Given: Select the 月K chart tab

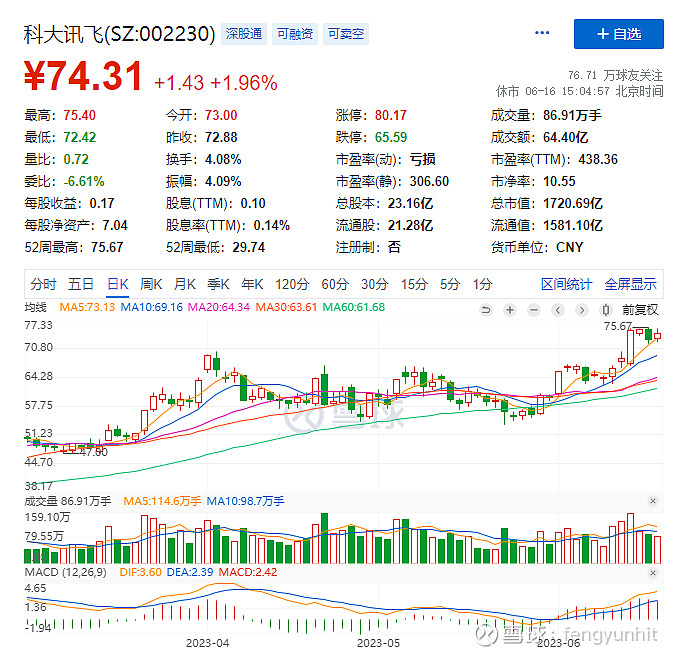Looking at the screenshot, I should (x=184, y=284).
